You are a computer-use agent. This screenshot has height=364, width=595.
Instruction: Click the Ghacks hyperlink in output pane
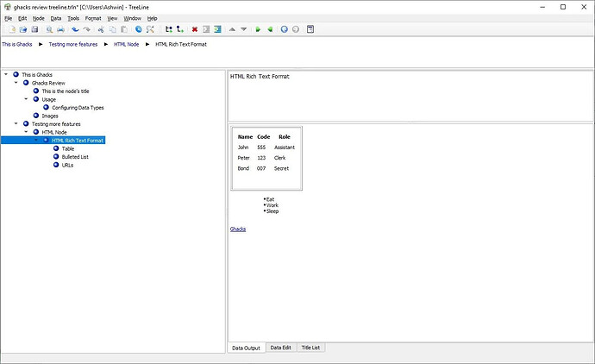coord(238,229)
